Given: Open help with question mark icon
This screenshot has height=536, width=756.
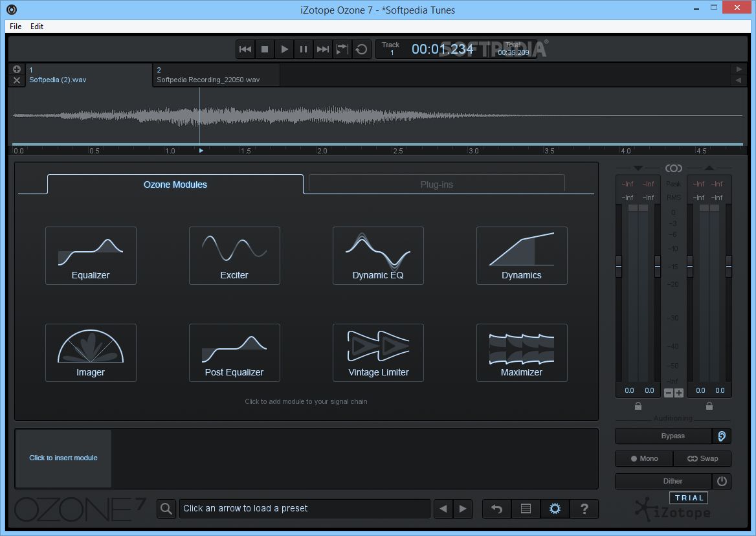Looking at the screenshot, I should click(x=584, y=509).
